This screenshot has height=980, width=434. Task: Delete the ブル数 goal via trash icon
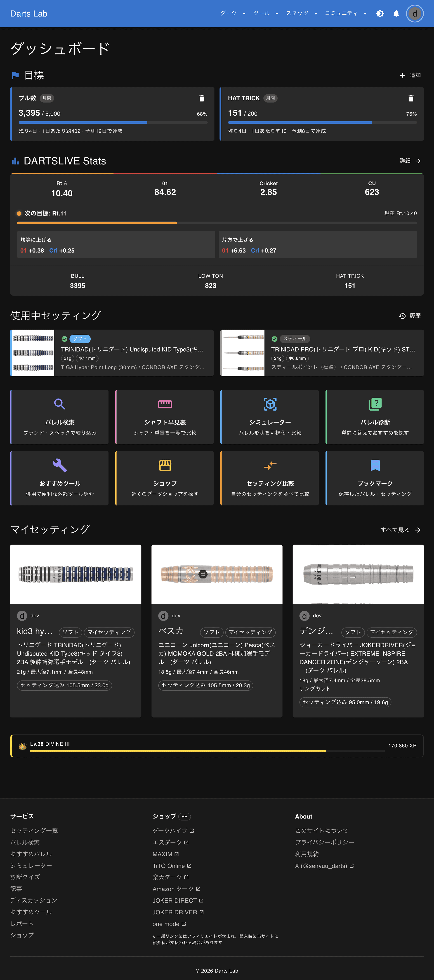pos(201,98)
